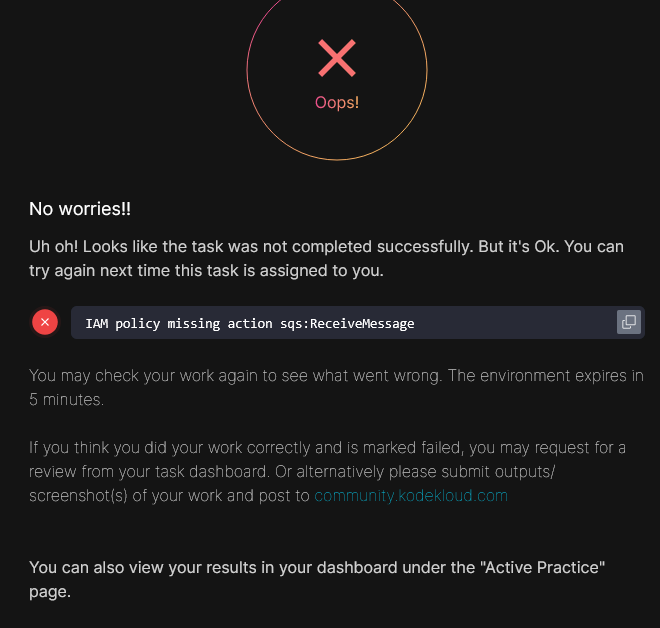Click the word "review" in the instructions

(x=53, y=471)
